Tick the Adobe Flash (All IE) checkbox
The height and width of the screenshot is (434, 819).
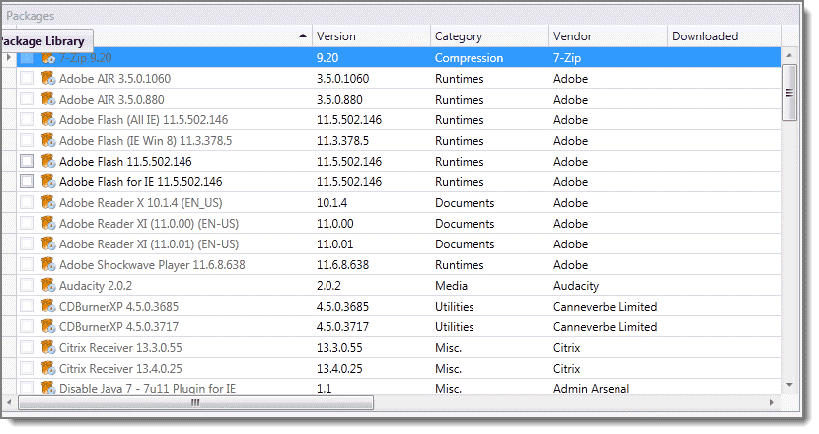tap(27, 120)
